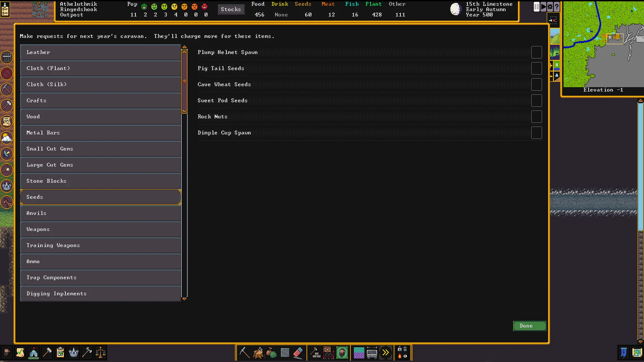The height and width of the screenshot is (362, 644).
Task: Click the red forbidden circle alert icon
Action: [x=7, y=73]
